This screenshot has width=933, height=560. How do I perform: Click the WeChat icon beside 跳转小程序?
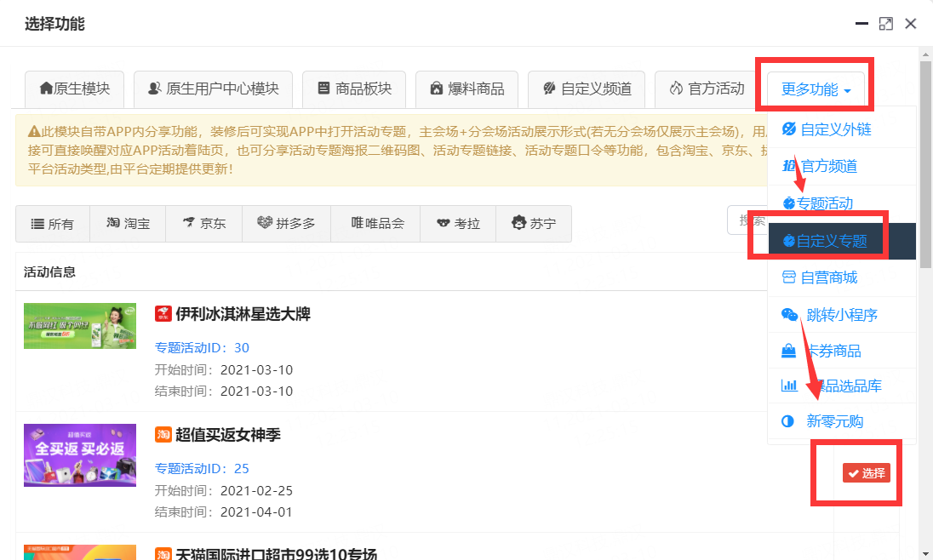(x=790, y=314)
